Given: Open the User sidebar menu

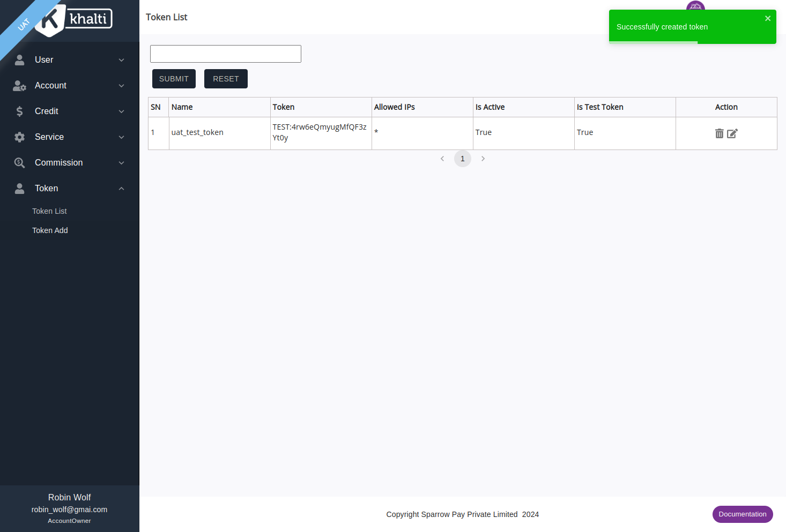Looking at the screenshot, I should (70, 60).
